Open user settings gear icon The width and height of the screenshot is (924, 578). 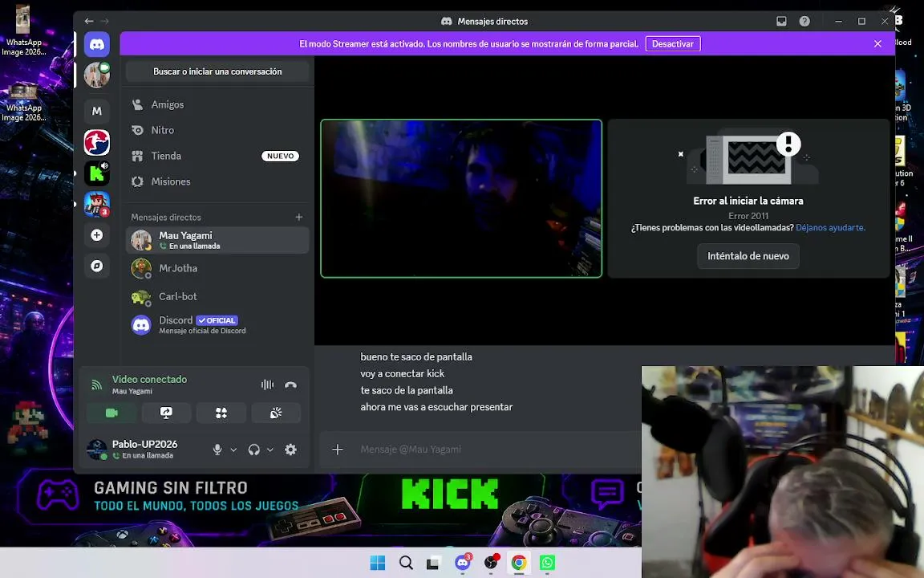click(x=290, y=450)
